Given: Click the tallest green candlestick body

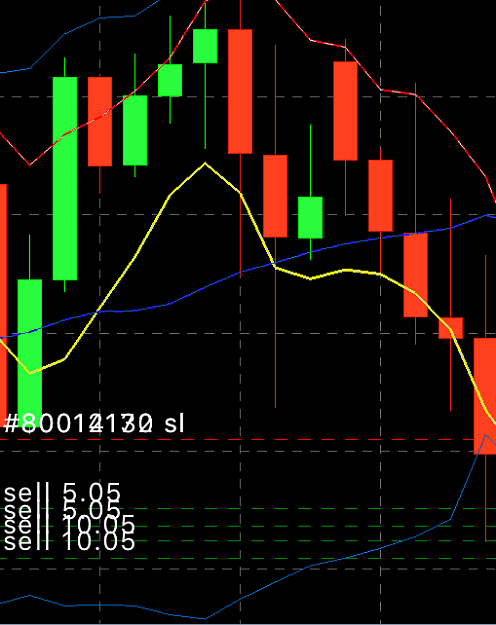Looking at the screenshot, I should 65,179.
